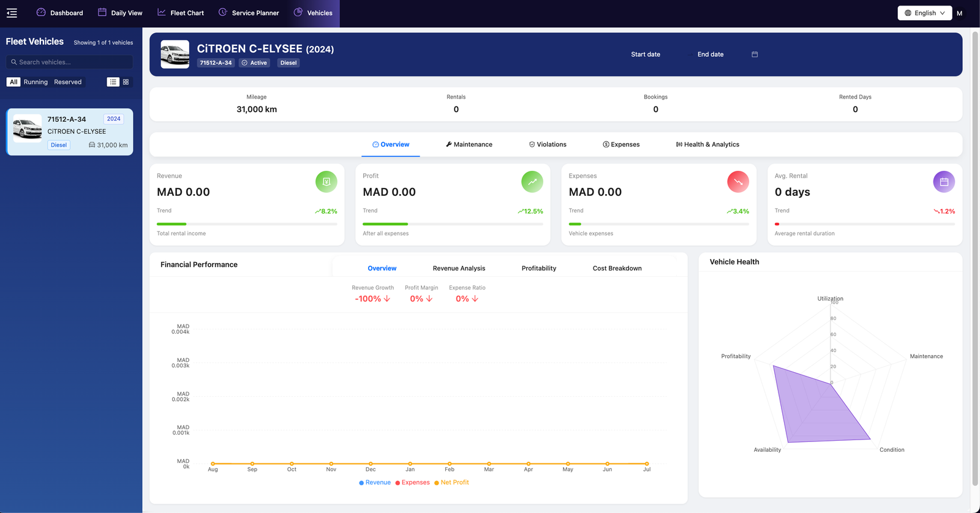Toggle the Revenue legend color marker

(x=361, y=483)
